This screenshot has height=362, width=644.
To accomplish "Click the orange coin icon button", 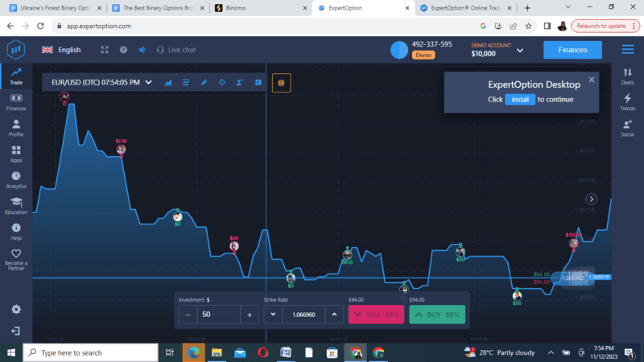I will coord(281,83).
